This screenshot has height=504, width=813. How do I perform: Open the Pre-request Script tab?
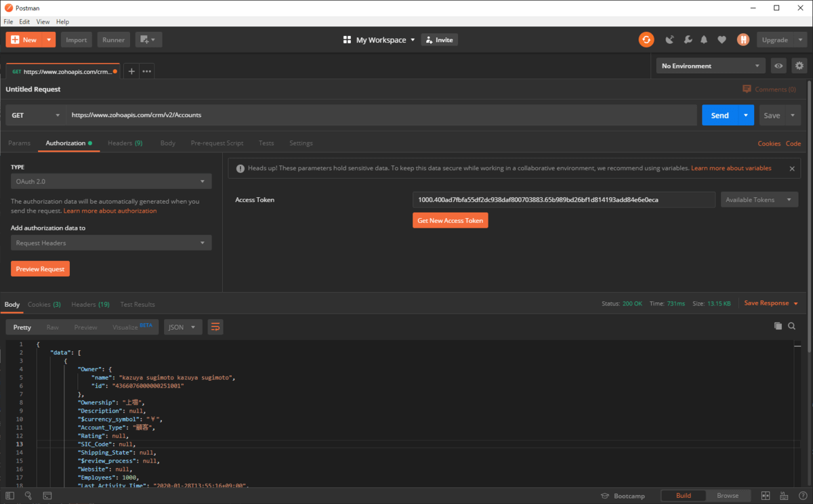coord(217,143)
